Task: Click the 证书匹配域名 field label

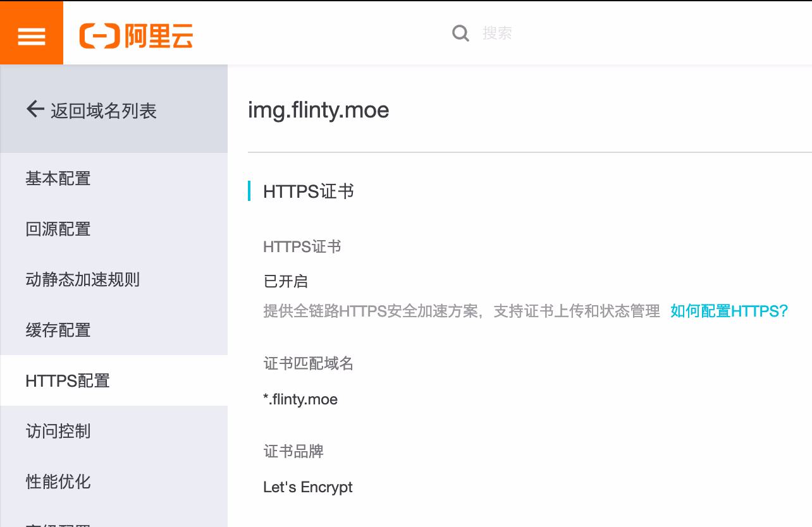Action: tap(308, 363)
